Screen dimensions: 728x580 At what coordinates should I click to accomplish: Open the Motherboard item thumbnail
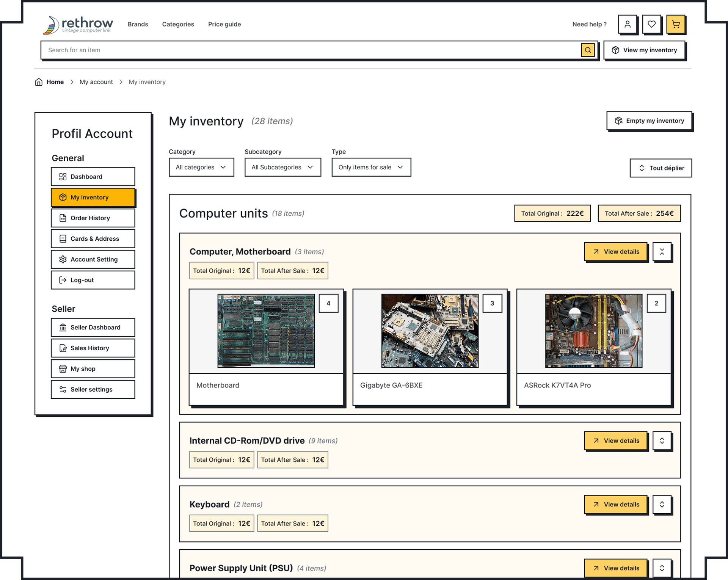click(x=266, y=331)
